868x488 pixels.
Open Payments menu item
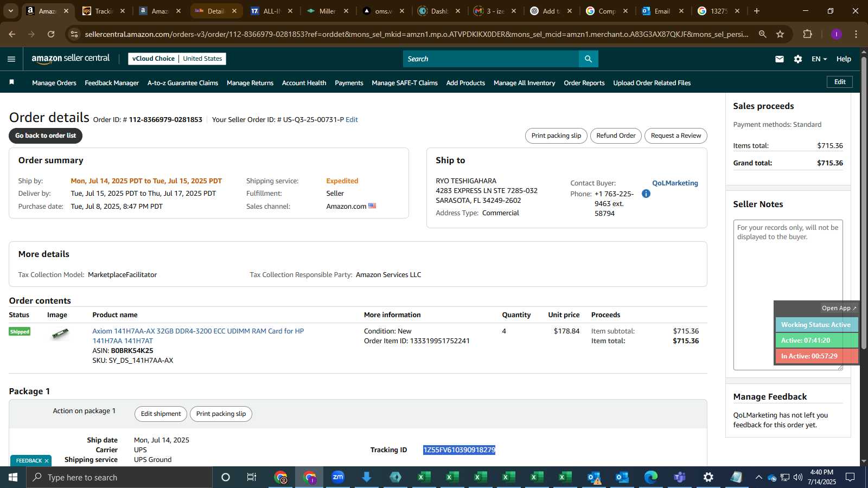point(349,83)
